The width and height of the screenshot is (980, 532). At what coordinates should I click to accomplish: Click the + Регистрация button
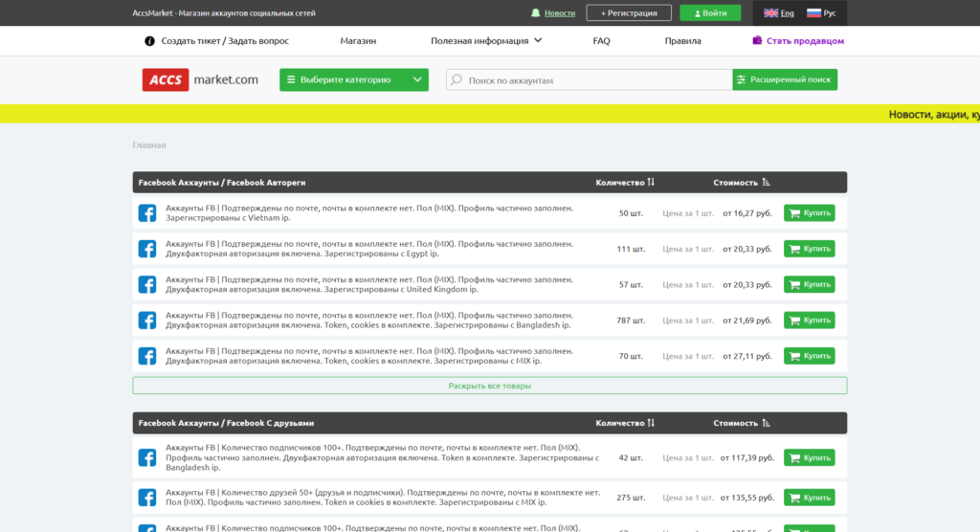tap(629, 13)
